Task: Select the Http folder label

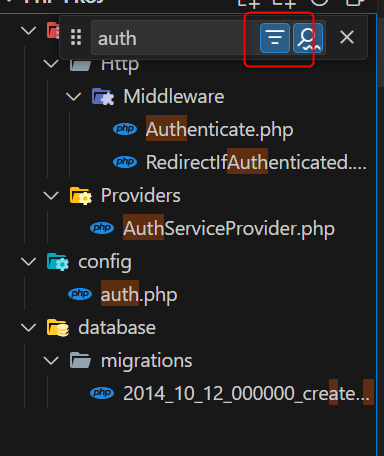Action: [x=120, y=66]
